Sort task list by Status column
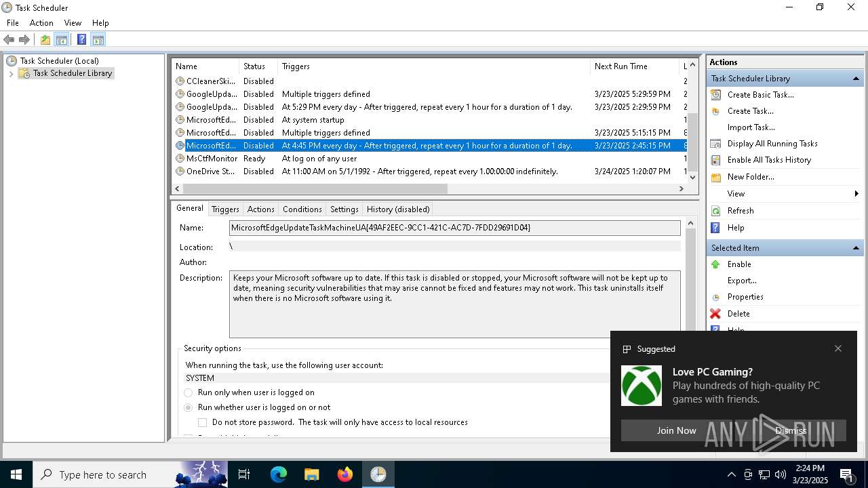The image size is (868, 488). coord(258,66)
